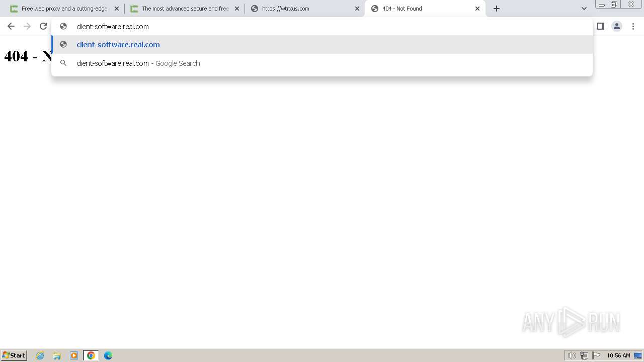Select the Google Search suggestion row

click(x=322, y=63)
